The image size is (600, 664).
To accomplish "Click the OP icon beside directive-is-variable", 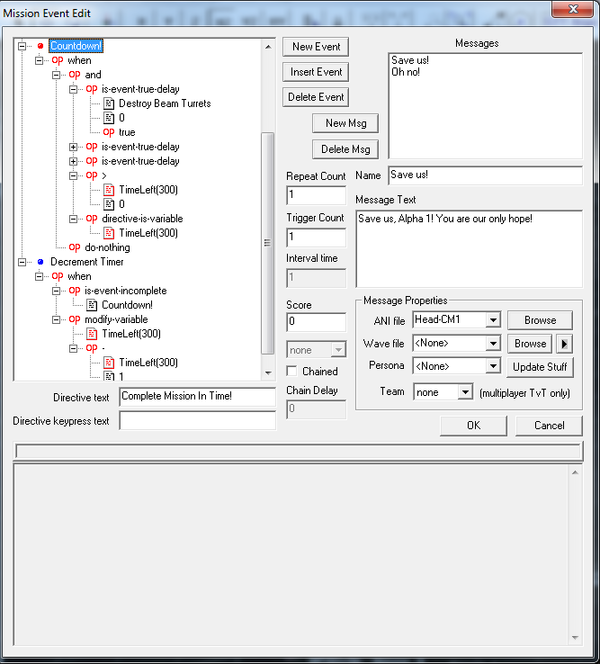I will [91, 218].
